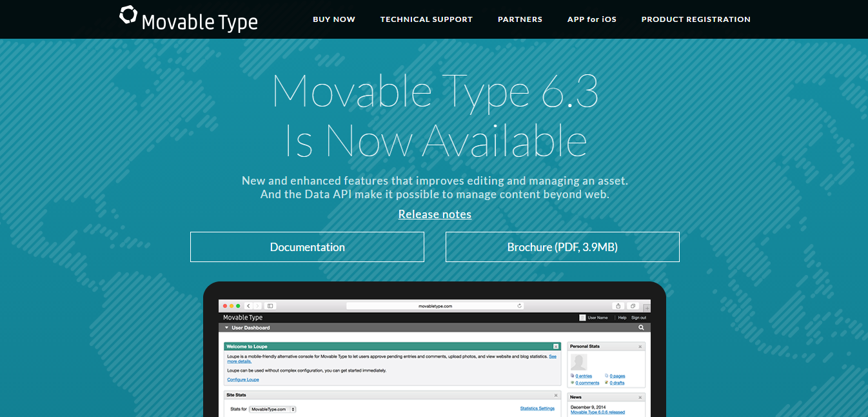Click the yellow minimize dot of the mockup browser

(232, 306)
